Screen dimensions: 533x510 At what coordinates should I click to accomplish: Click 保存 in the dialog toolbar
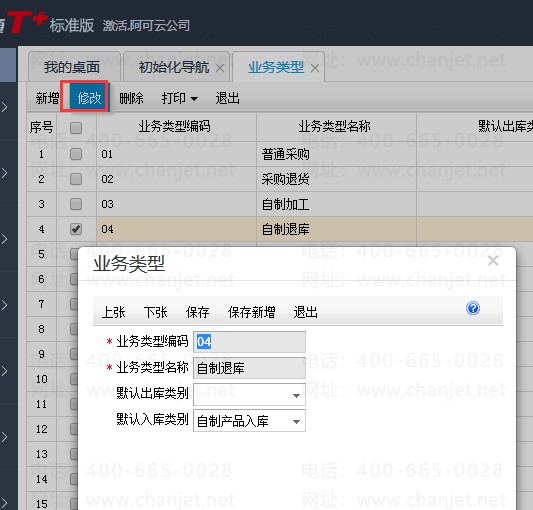point(197,312)
